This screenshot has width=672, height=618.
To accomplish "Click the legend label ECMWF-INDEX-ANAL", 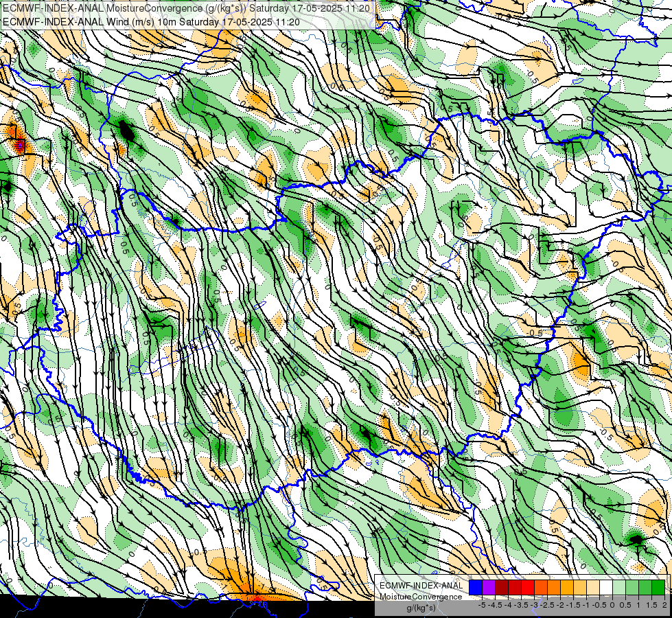I will click(x=421, y=586).
